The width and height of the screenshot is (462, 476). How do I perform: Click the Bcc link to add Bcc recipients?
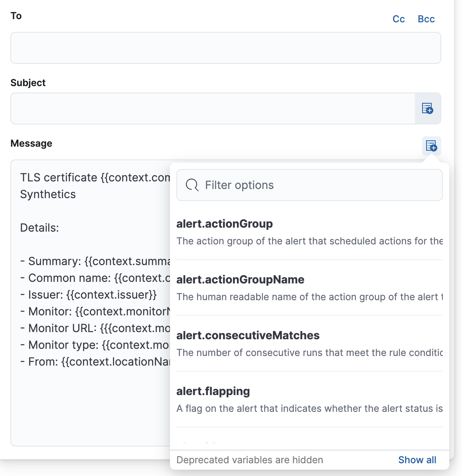426,19
